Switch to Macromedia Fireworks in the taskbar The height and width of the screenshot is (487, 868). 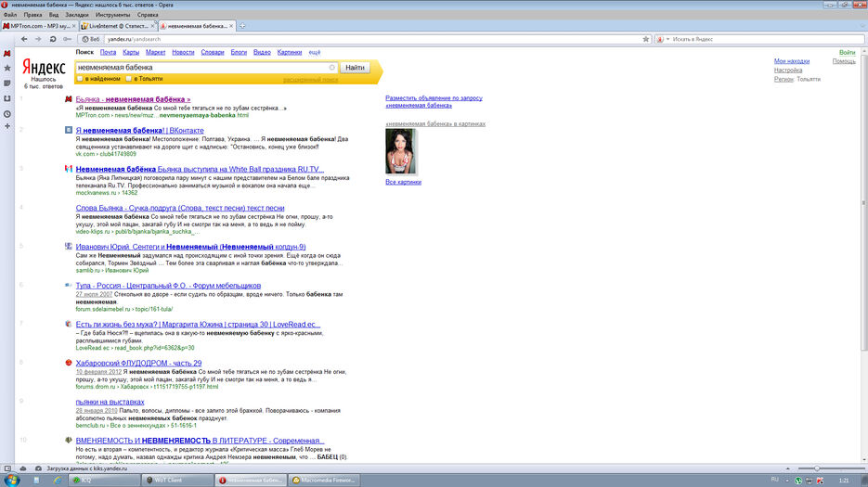pyautogui.click(x=326, y=481)
